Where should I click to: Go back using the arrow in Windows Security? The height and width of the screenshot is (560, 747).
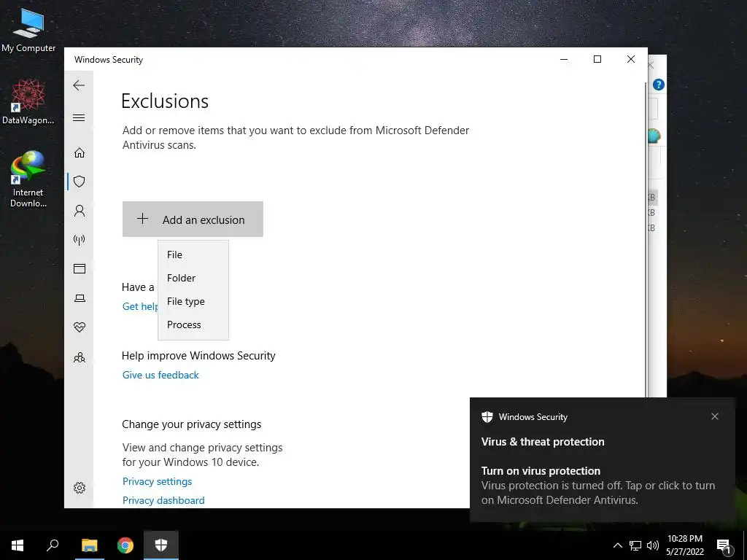tap(79, 85)
